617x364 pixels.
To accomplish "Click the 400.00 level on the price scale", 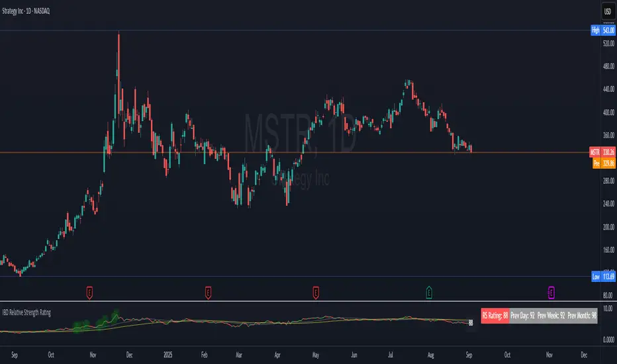I will (x=608, y=113).
